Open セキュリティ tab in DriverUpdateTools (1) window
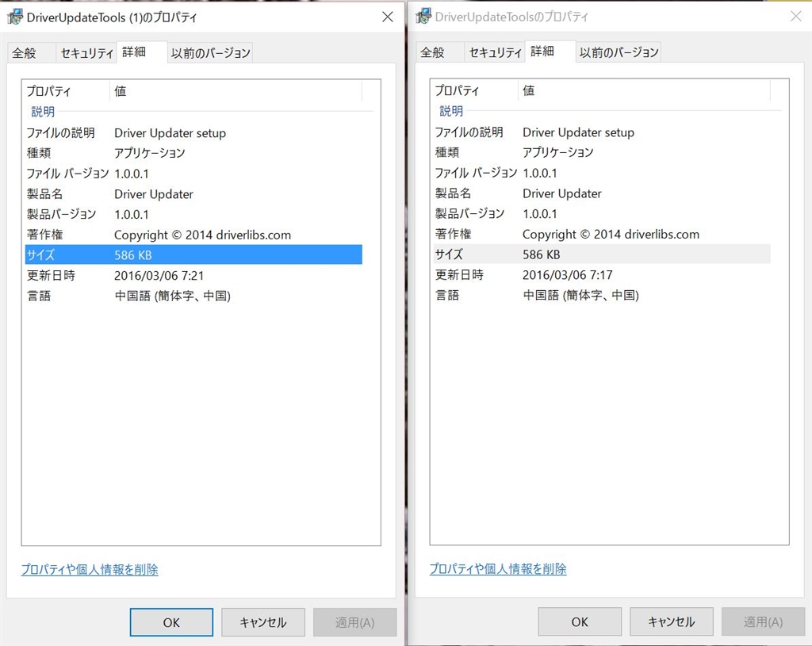 point(86,53)
